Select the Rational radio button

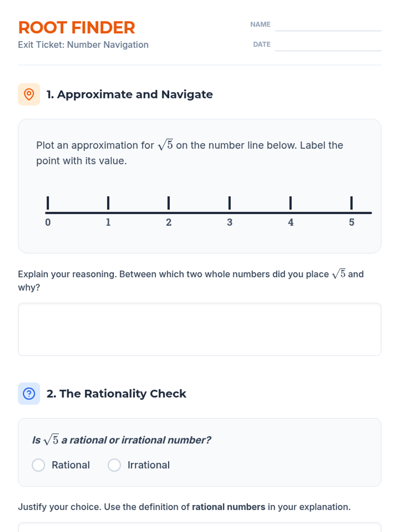(38, 465)
